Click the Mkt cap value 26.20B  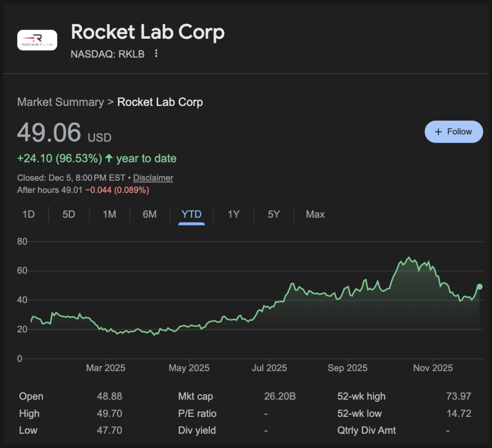280,396
